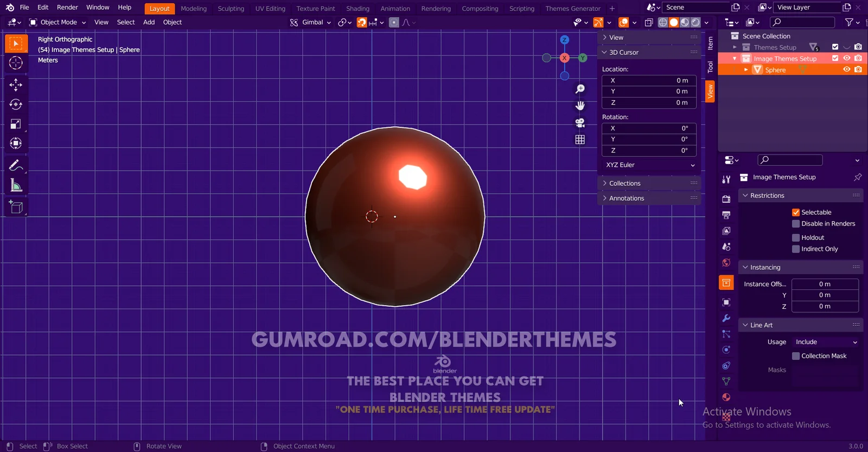Click the viewport zoom magnifier icon
Image resolution: width=868 pixels, height=452 pixels.
[580, 89]
